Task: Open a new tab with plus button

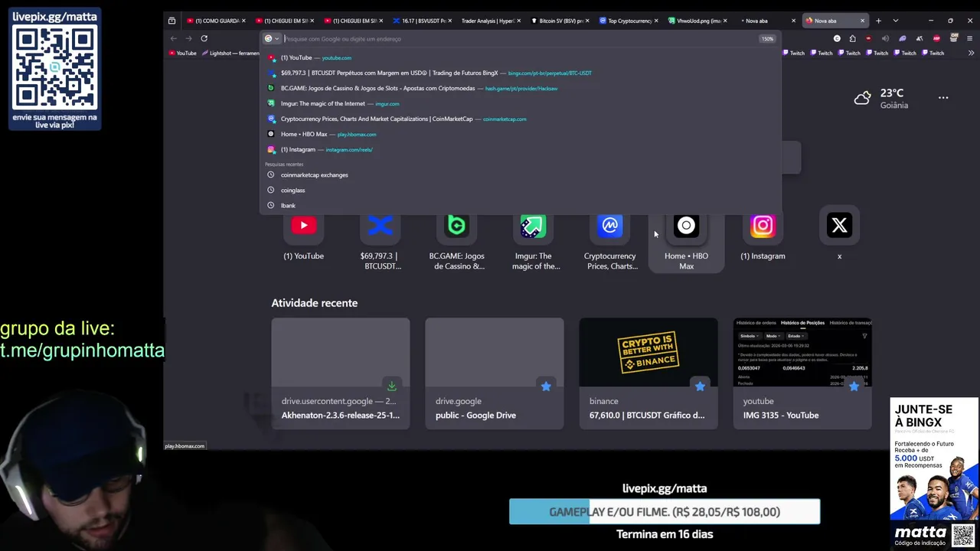Action: pos(878,21)
